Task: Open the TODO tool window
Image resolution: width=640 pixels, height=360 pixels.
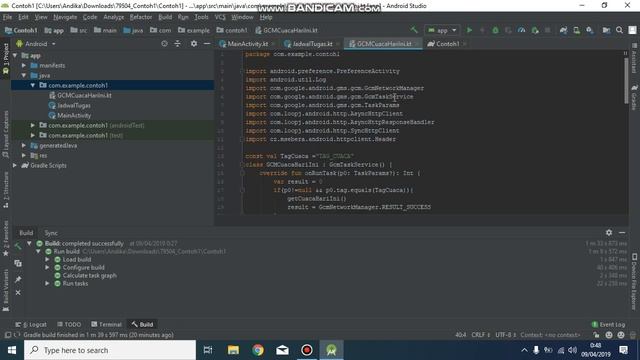Action: click(69, 324)
